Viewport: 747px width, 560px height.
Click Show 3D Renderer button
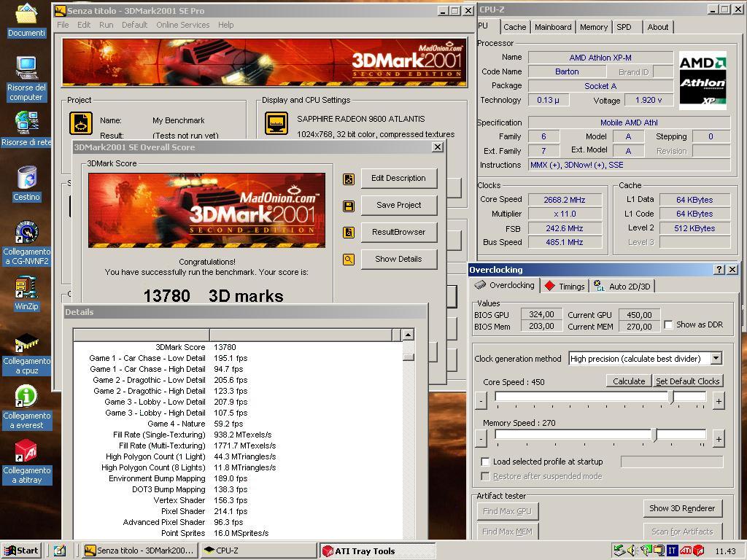(682, 508)
